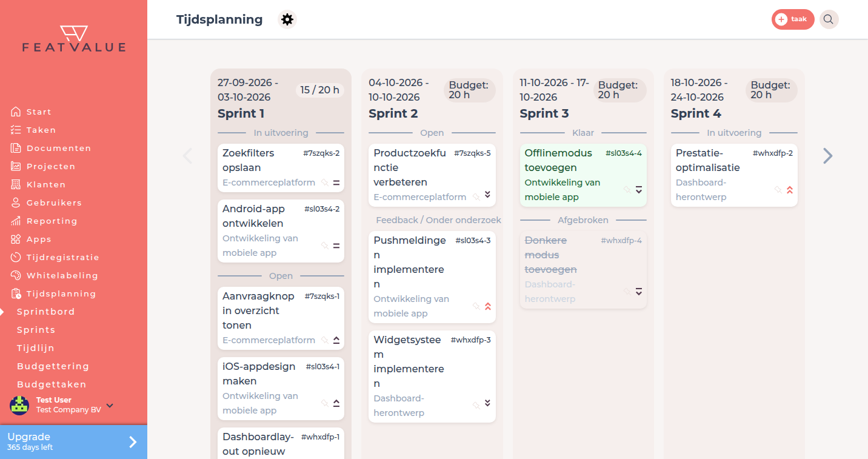The image size is (868, 459).
Task: Add a new task with taak button
Action: click(x=793, y=19)
